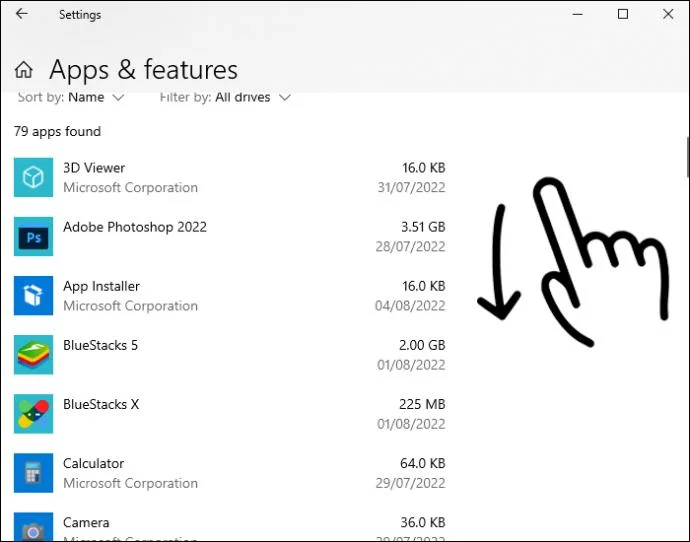Click the 31/07/2022 install date
The height and width of the screenshot is (542, 690).
(x=411, y=187)
